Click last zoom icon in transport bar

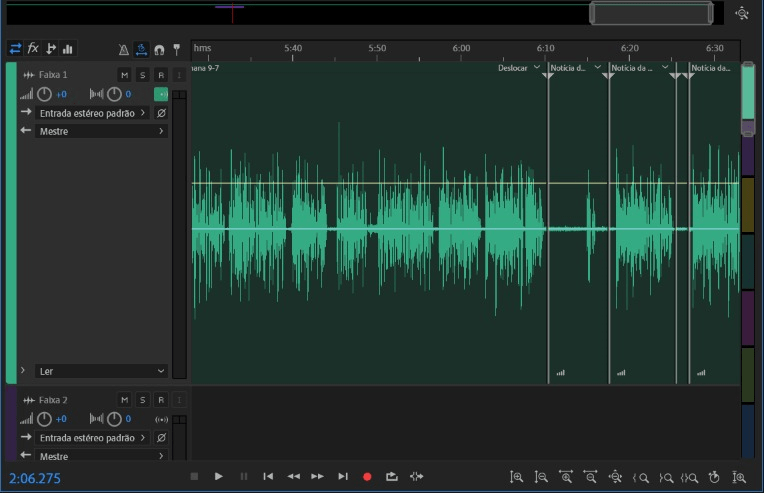coord(739,477)
